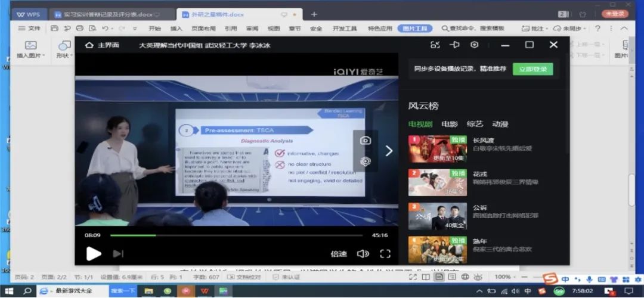Screen dimensions: 644x298
Task: Play the paused iQIYI video
Action: coord(94,253)
